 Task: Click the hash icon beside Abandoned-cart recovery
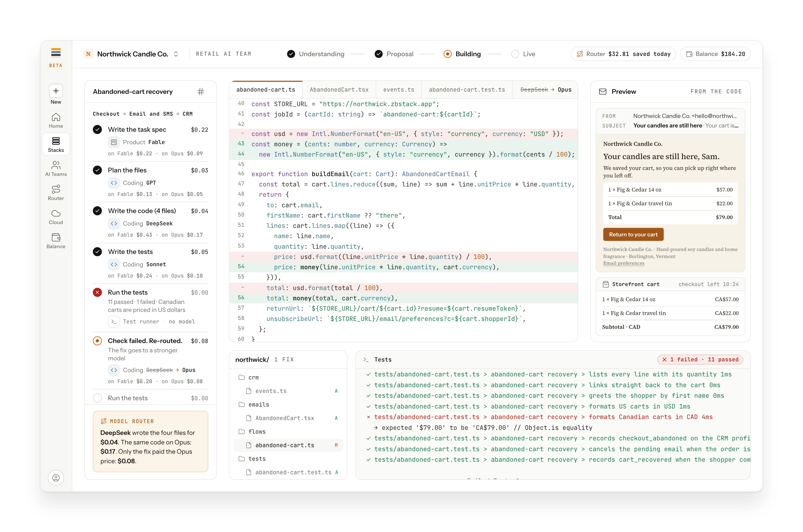(201, 92)
